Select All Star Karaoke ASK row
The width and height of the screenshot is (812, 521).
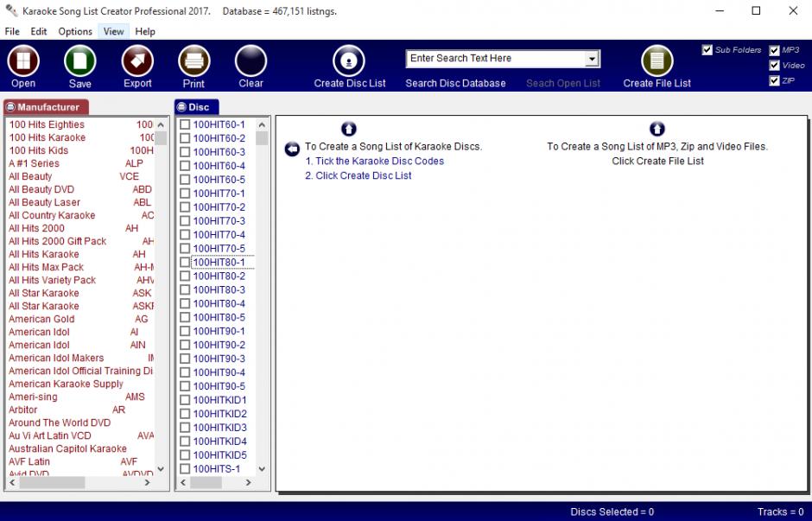coord(81,293)
